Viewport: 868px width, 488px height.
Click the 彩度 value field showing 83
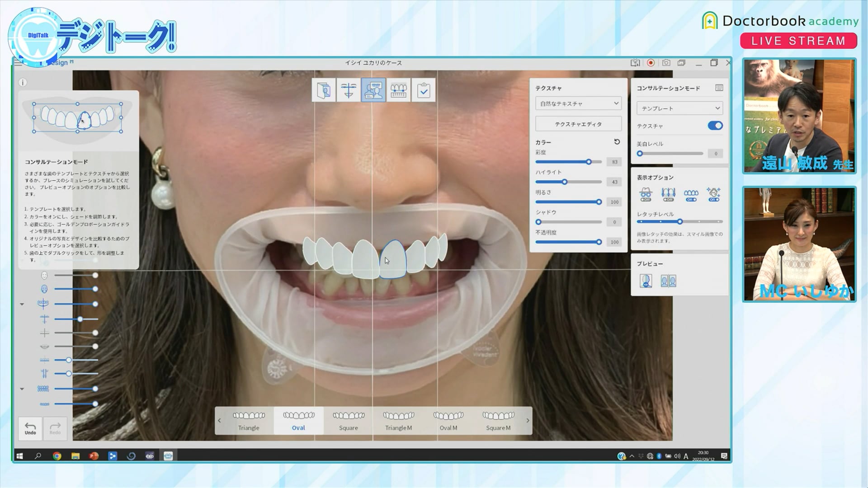614,162
